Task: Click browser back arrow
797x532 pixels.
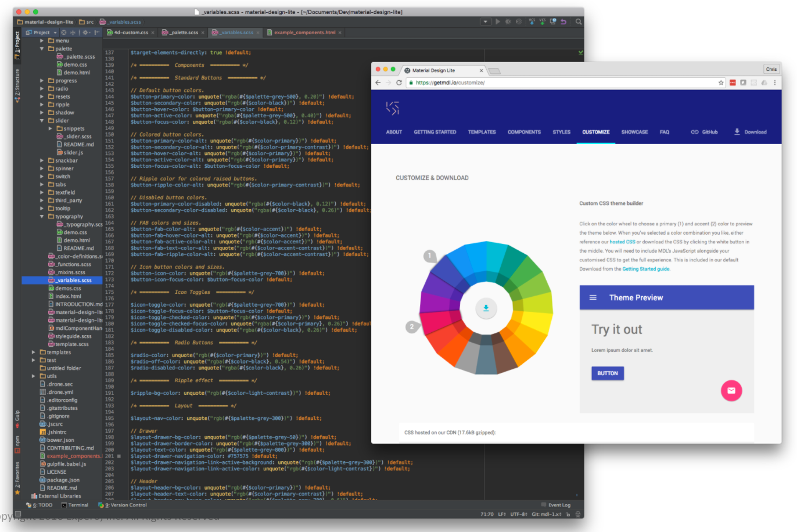Action: point(378,83)
